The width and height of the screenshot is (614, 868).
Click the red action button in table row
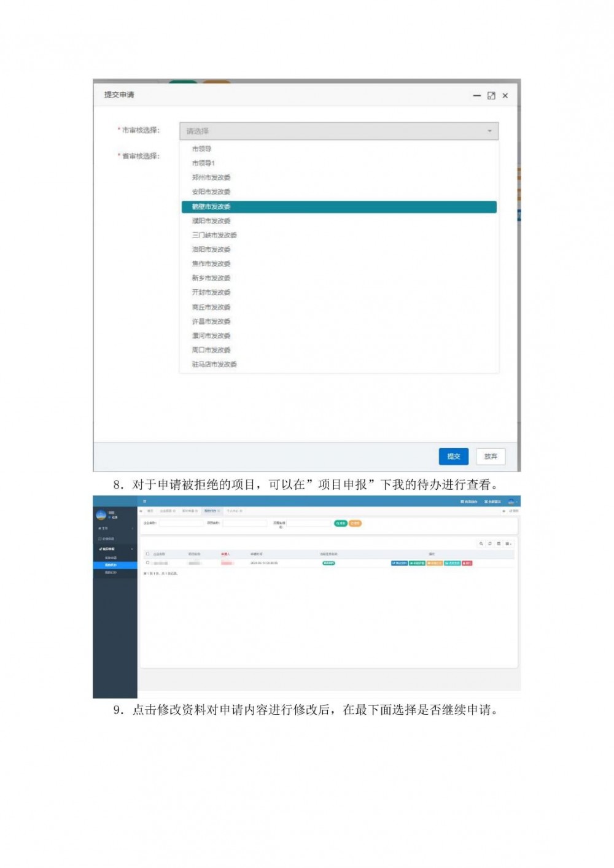(467, 563)
